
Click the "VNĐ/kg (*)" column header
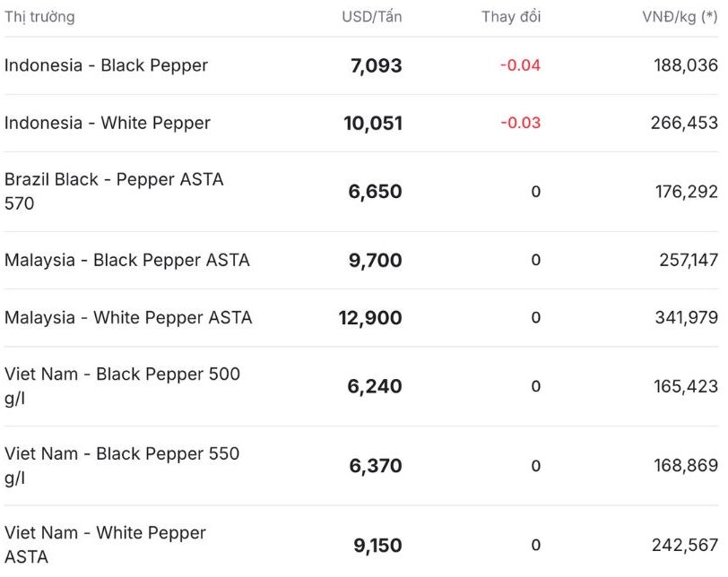pos(680,17)
